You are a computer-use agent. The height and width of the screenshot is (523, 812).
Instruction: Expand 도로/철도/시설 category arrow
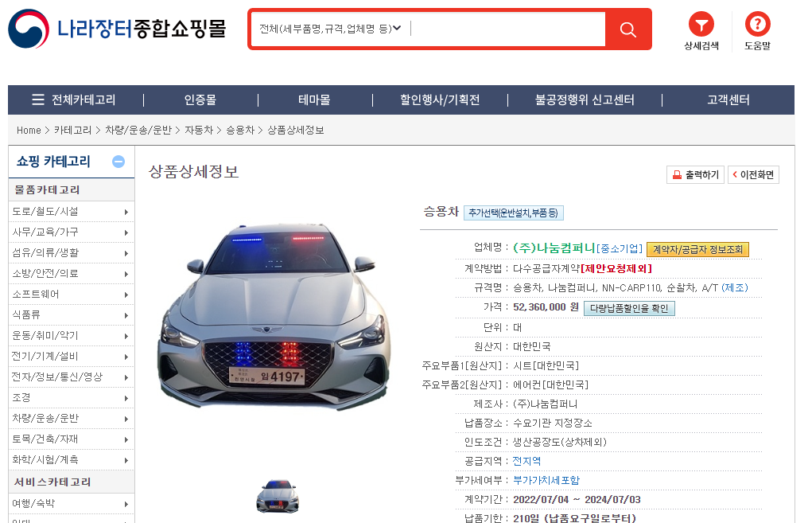[126, 212]
